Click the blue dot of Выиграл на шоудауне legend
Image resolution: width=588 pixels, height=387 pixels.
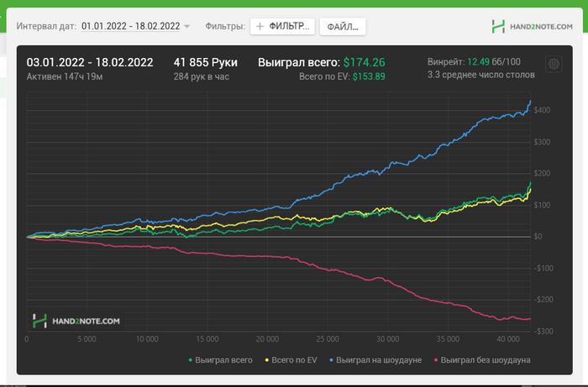click(331, 360)
